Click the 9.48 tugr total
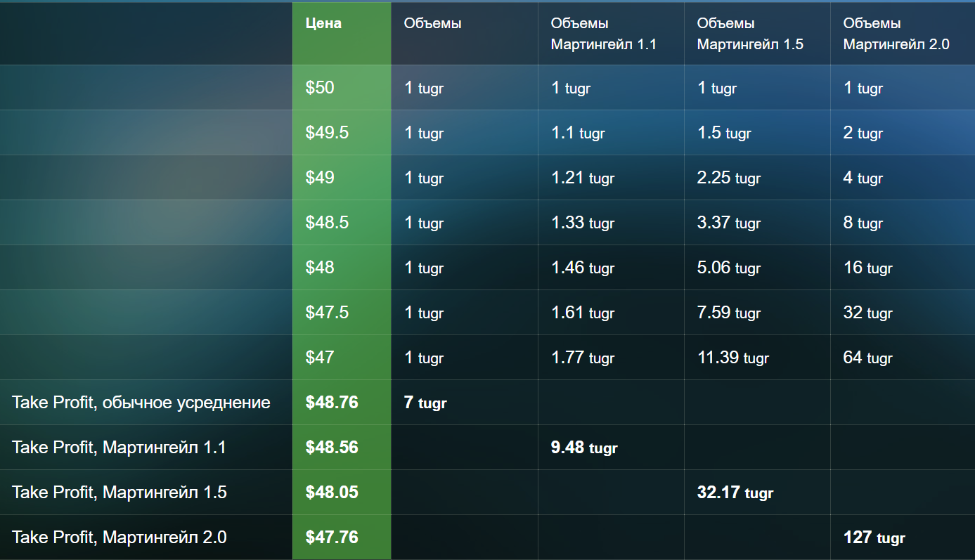975x560 pixels. (584, 448)
